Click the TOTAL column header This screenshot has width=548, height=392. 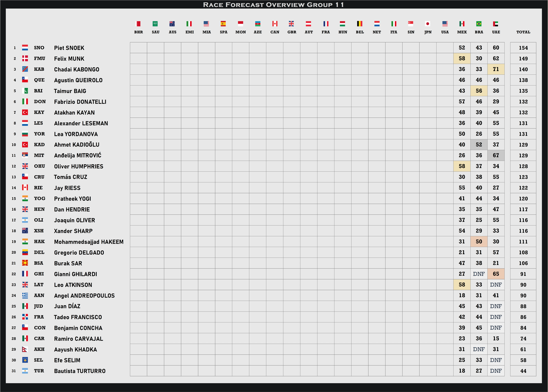point(523,32)
